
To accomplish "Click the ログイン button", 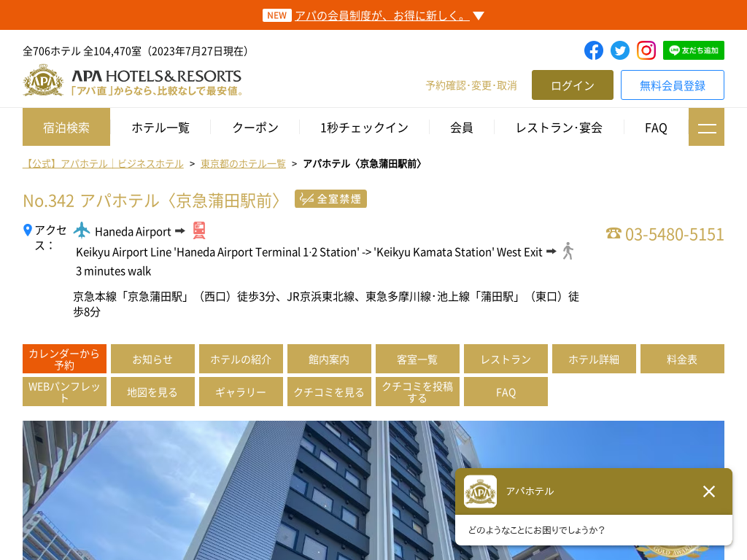I will click(573, 85).
